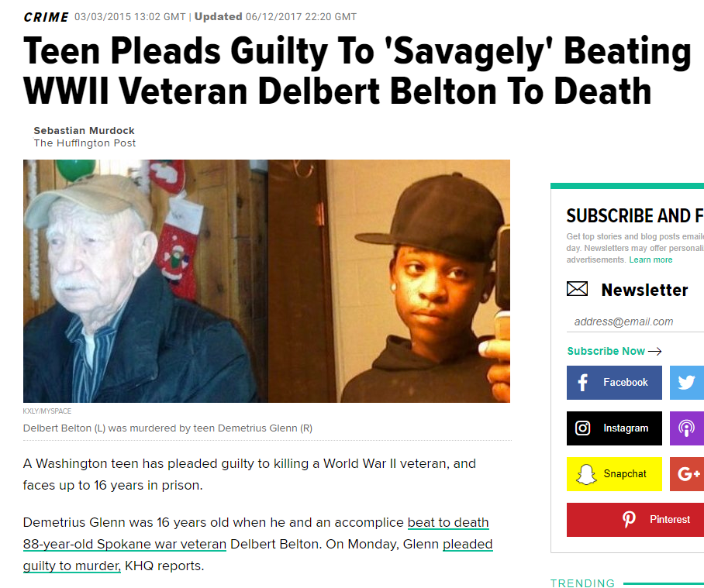Click the Instagram camera icon
Screen dimensions: 704x588
point(582,428)
